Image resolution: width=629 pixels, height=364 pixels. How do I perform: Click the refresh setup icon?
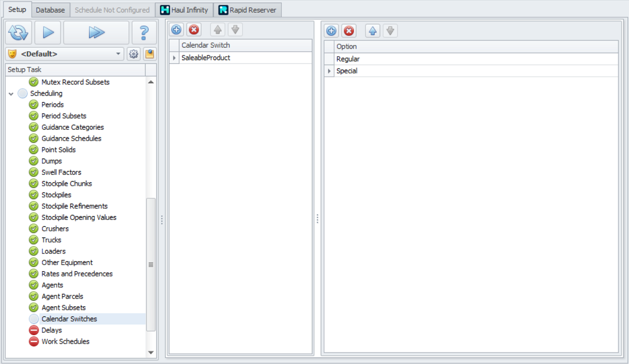tap(18, 32)
